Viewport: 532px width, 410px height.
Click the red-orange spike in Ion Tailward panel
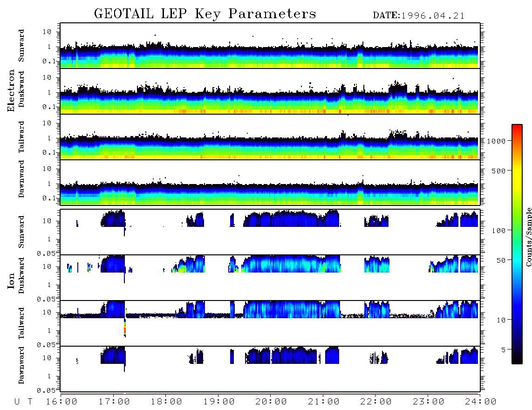(x=125, y=327)
